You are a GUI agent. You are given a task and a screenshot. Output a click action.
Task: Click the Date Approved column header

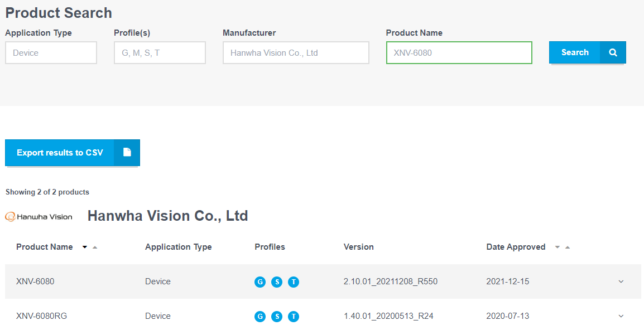516,247
